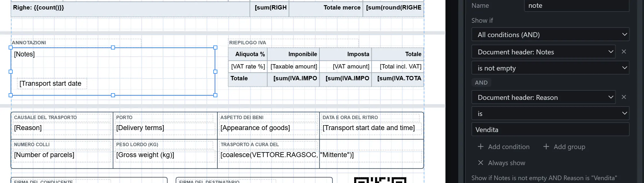Click Add condition
The image size is (644, 183).
coord(503,147)
